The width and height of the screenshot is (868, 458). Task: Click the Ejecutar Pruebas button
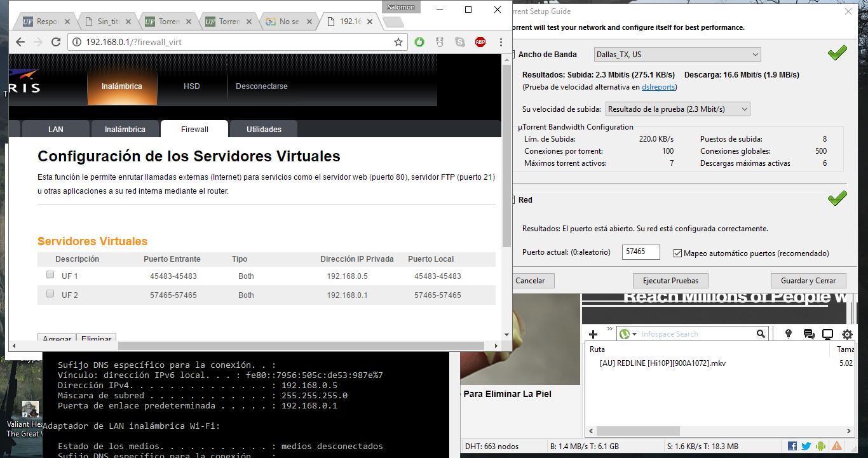pos(670,281)
